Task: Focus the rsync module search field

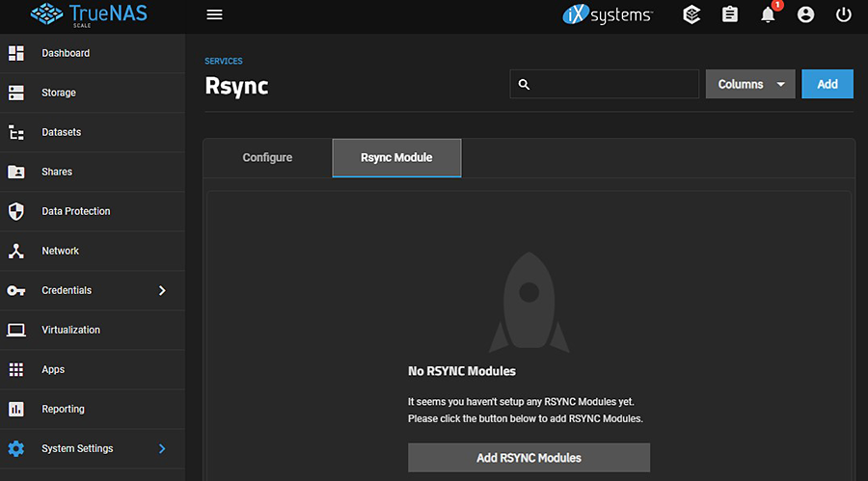Action: click(604, 84)
